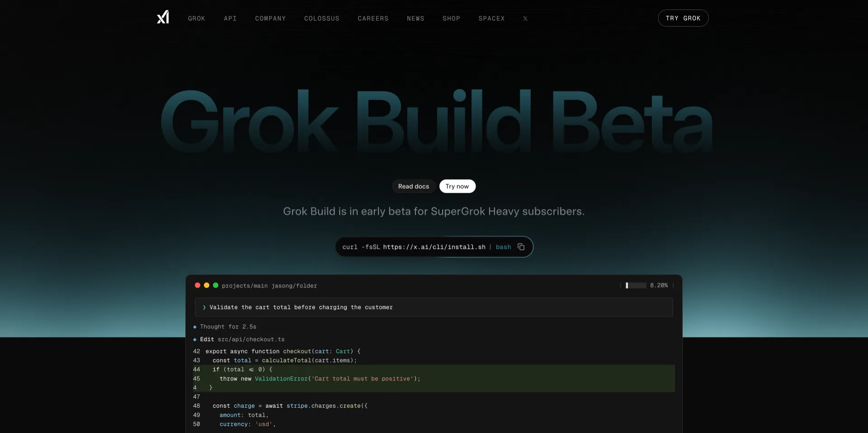Click the Read docs button
868x433 pixels.
point(414,186)
